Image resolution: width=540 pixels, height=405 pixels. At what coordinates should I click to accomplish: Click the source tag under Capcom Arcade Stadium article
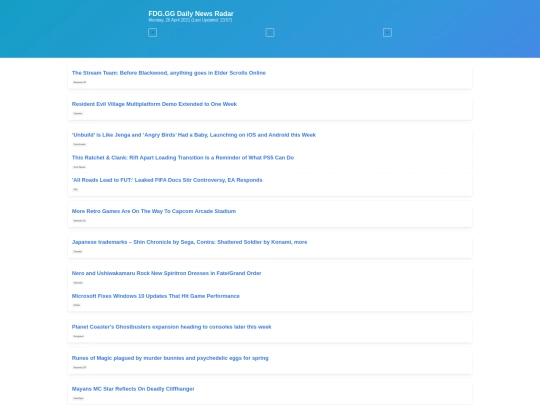pos(80,220)
